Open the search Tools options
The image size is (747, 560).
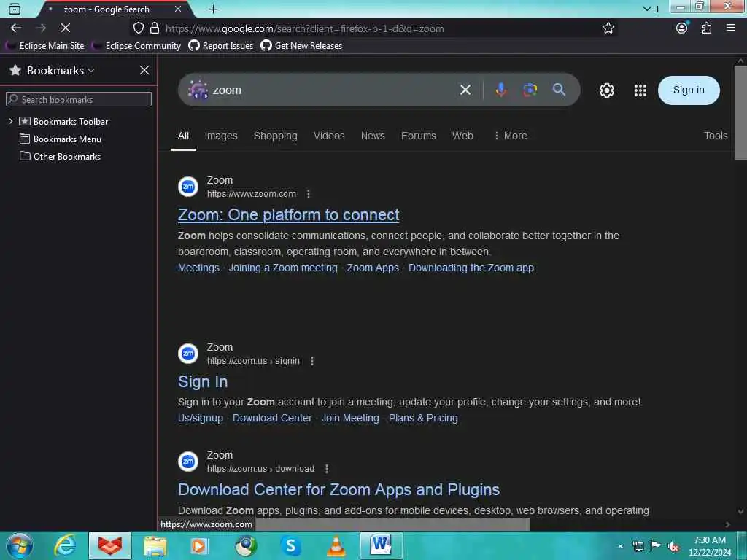point(716,136)
